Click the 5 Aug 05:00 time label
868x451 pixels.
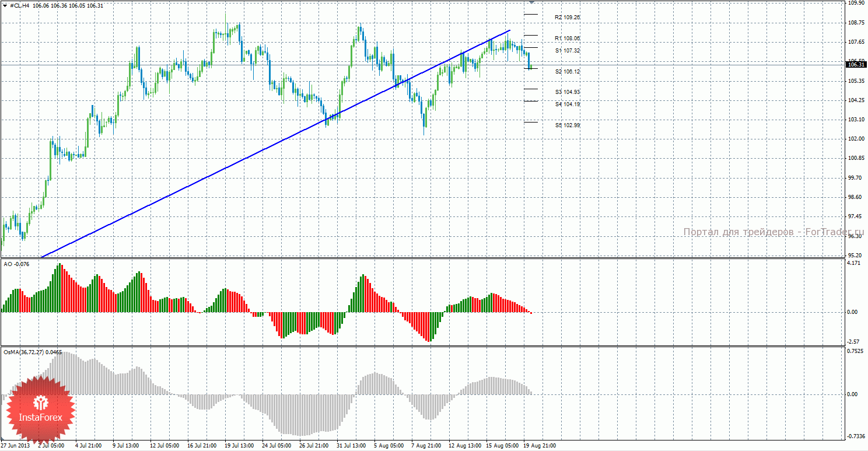[x=388, y=446]
